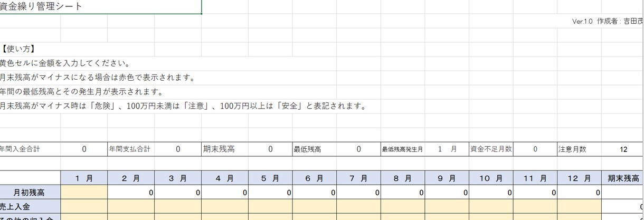Select the 売上入金 input cell for 3 月

pos(178,206)
